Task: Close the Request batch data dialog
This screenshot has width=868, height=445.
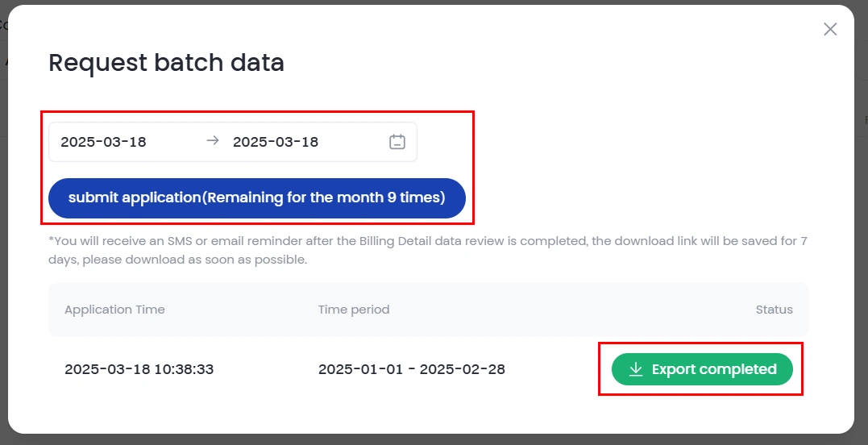Action: point(830,29)
